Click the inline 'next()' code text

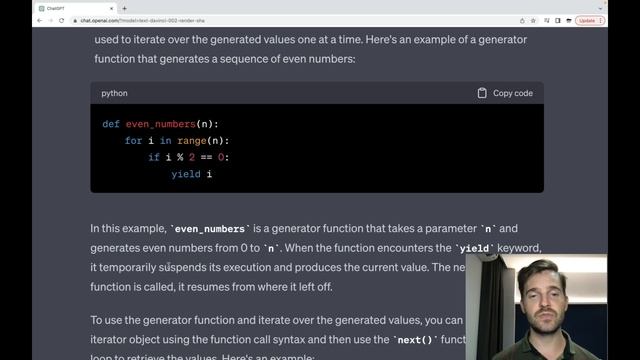click(x=415, y=340)
